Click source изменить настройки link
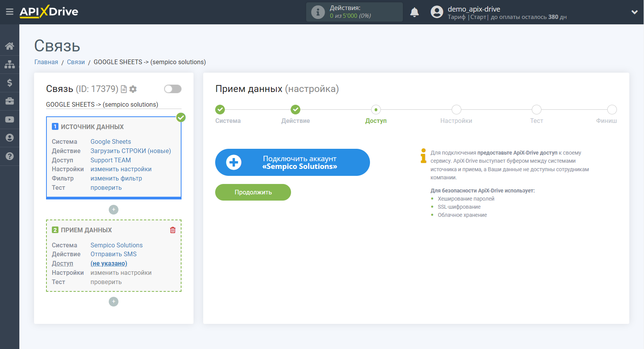Screen dimensions: 644x349 coord(121,169)
